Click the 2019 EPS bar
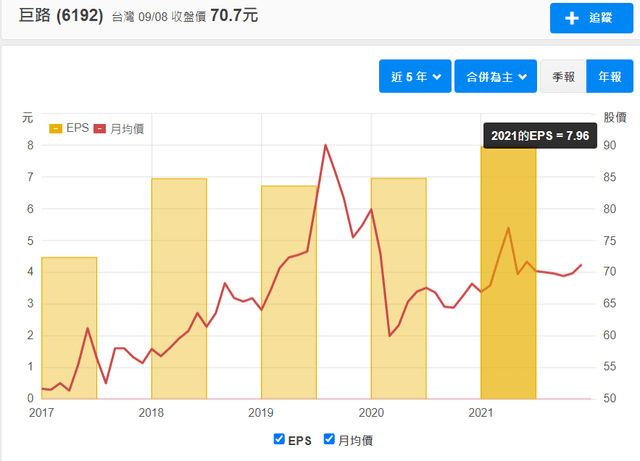Viewport: 640px width, 461px height. [x=289, y=292]
